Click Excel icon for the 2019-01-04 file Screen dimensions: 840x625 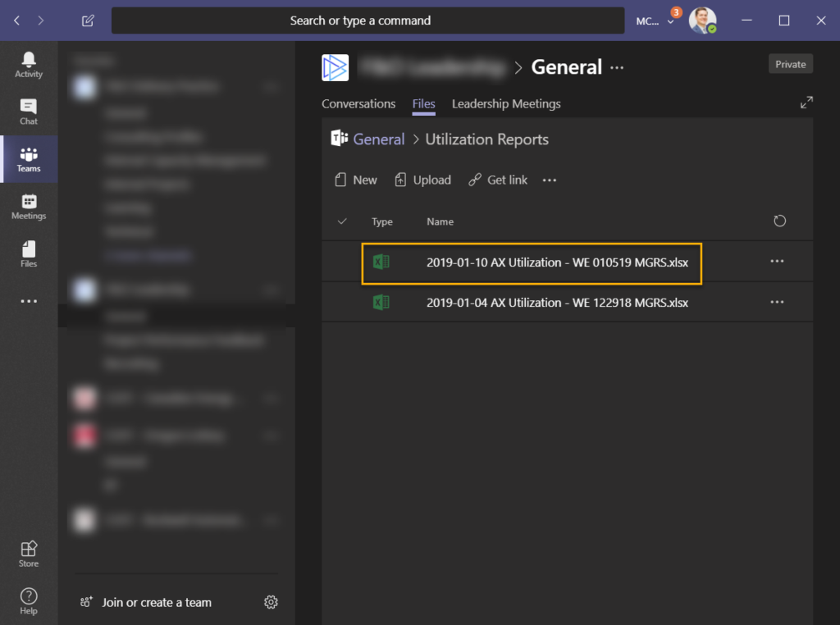381,303
